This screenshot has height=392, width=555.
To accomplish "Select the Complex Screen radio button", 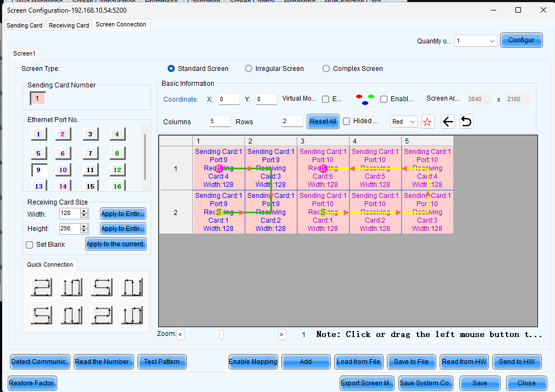I will [326, 69].
